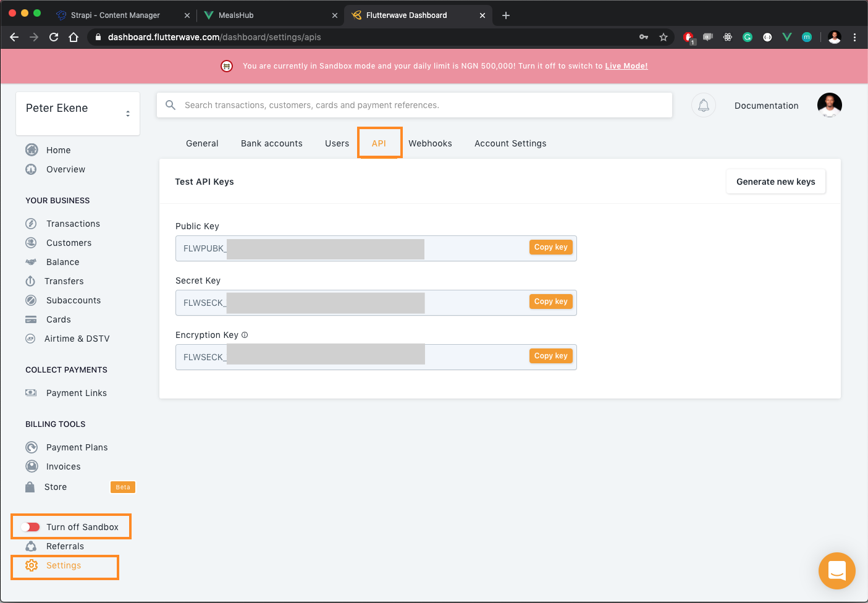Select the Customers sidebar icon
868x603 pixels.
(x=32, y=242)
